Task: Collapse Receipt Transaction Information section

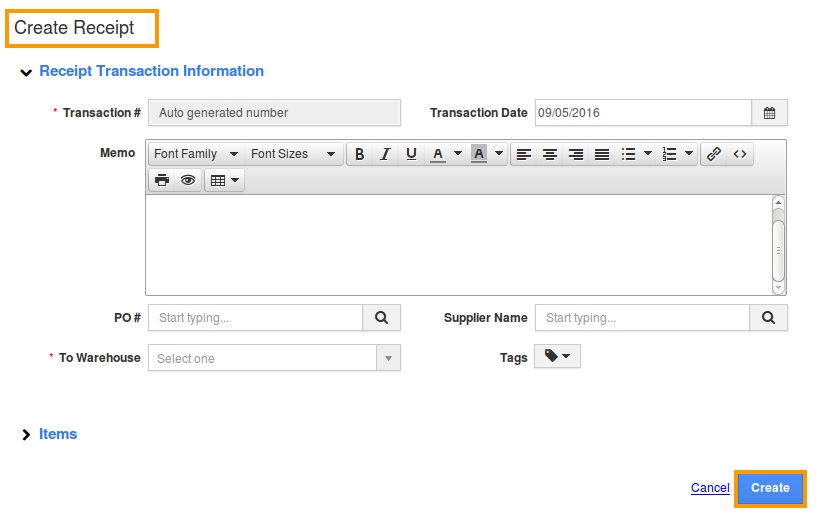Action: (26, 72)
